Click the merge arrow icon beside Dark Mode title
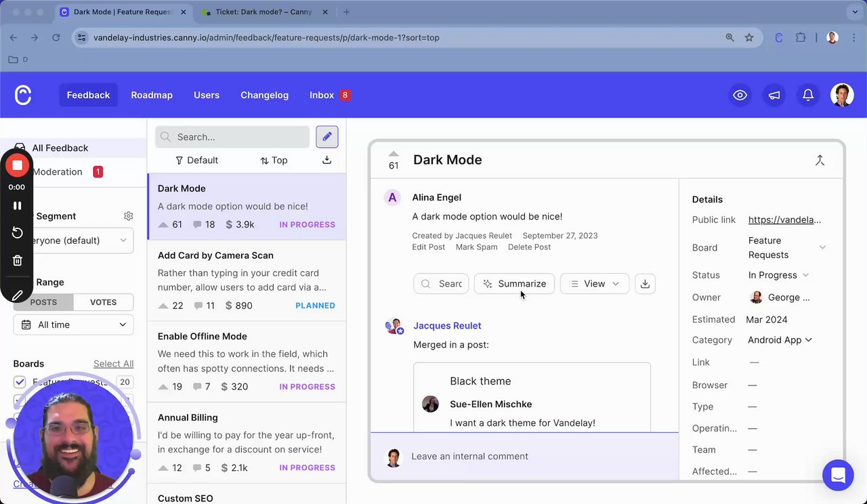 [x=820, y=160]
